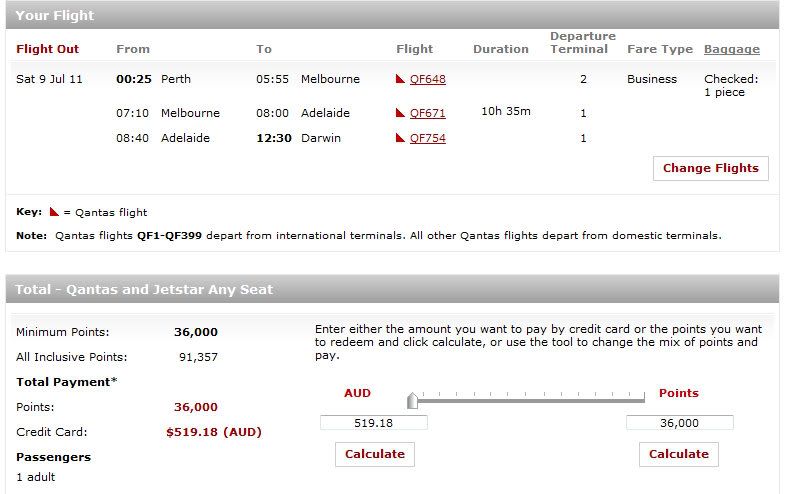Click the points and pay slider handle
The height and width of the screenshot is (494, 803).
412,400
